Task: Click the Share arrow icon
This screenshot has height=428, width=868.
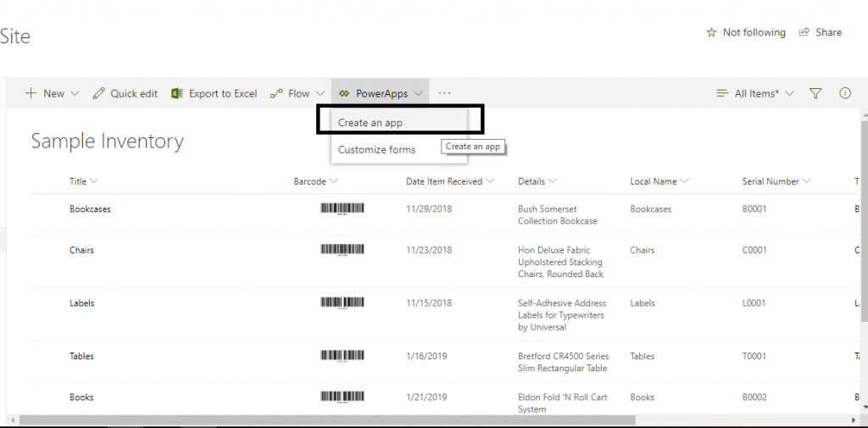Action: [804, 32]
